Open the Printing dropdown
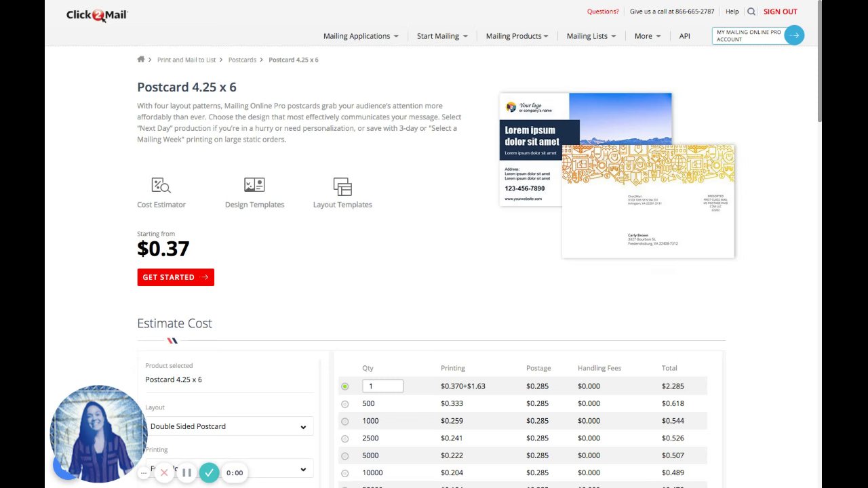The height and width of the screenshot is (488, 868). tap(229, 468)
